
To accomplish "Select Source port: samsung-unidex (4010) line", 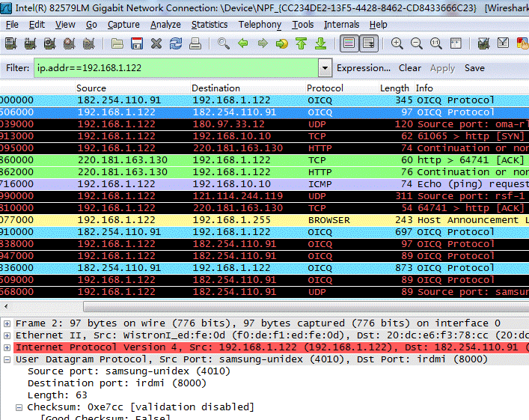I will [129, 371].
